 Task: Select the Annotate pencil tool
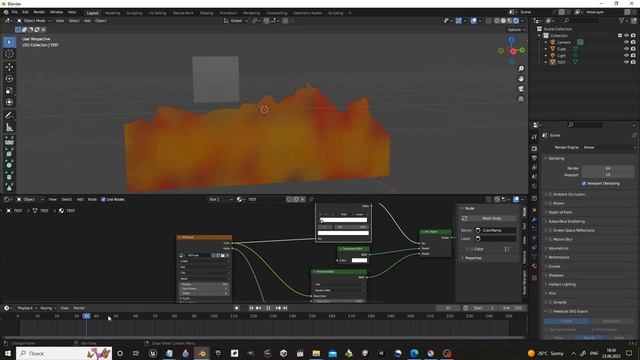click(x=9, y=116)
